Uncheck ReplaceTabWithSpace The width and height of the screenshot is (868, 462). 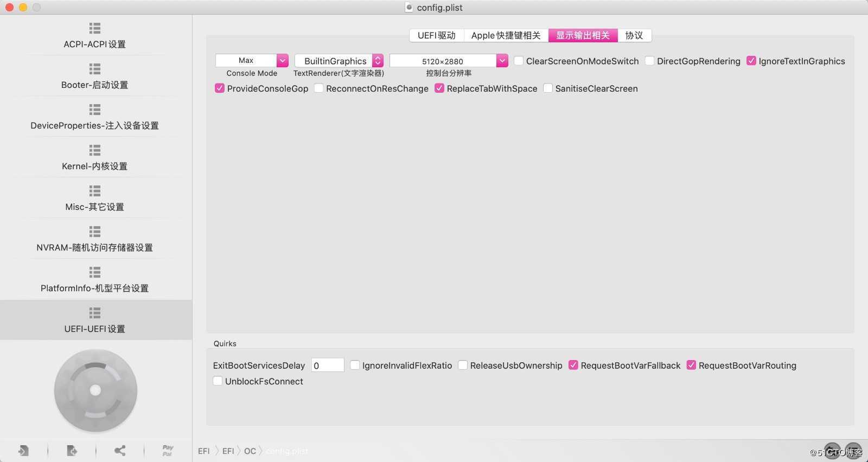(439, 88)
